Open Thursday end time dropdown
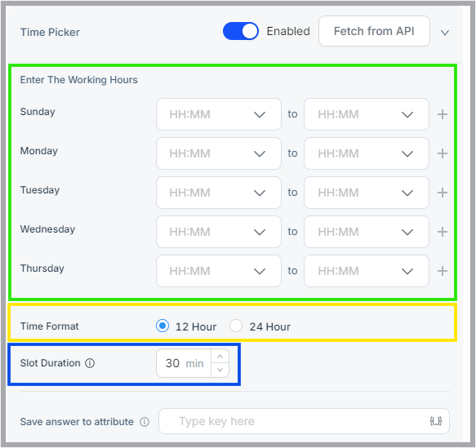 [x=367, y=271]
